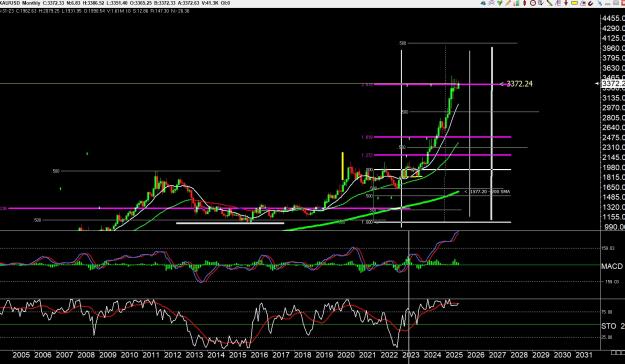Click the 1155 price axis label
The width and height of the screenshot is (625, 364).
tap(613, 217)
